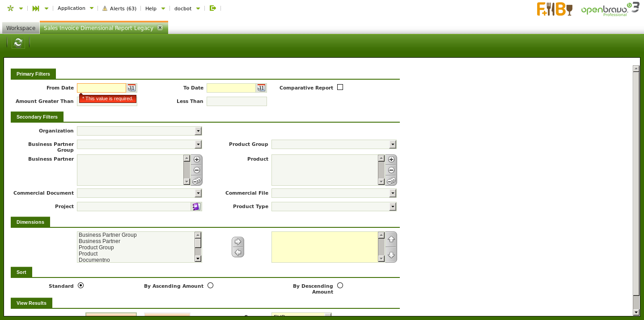Viewport: 644px width, 320px height.
Task: Click the add Business Partner plus icon
Action: click(197, 159)
